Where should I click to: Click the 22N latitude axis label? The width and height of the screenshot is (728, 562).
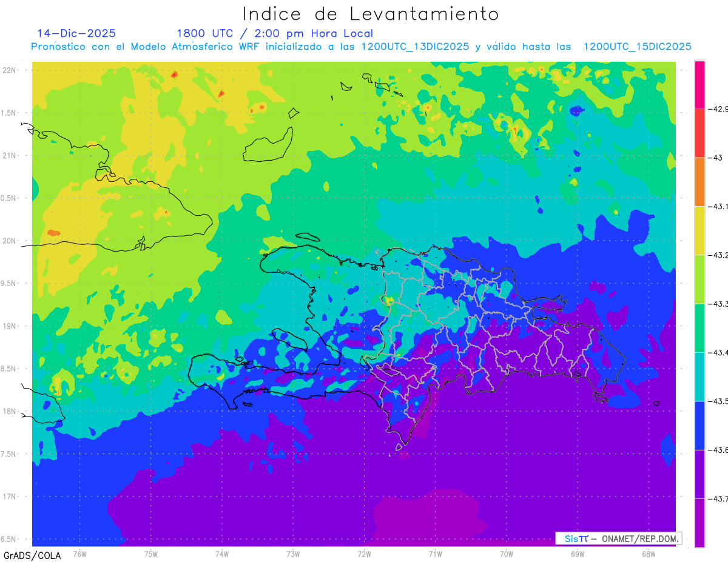pos(9,70)
